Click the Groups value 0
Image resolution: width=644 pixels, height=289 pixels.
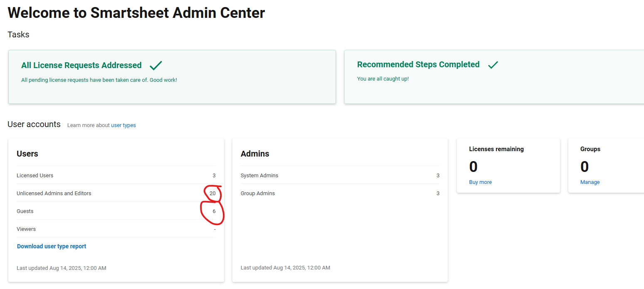pyautogui.click(x=585, y=167)
